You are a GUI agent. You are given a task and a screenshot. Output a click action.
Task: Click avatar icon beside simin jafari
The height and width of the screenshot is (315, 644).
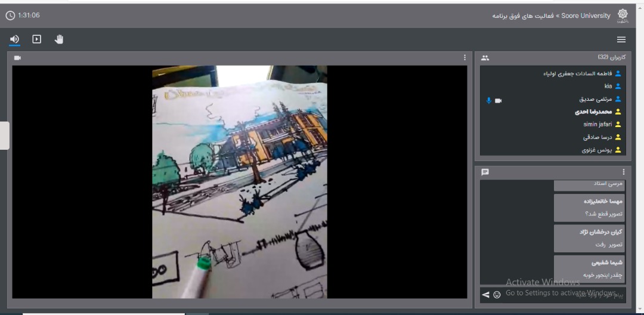click(x=618, y=125)
